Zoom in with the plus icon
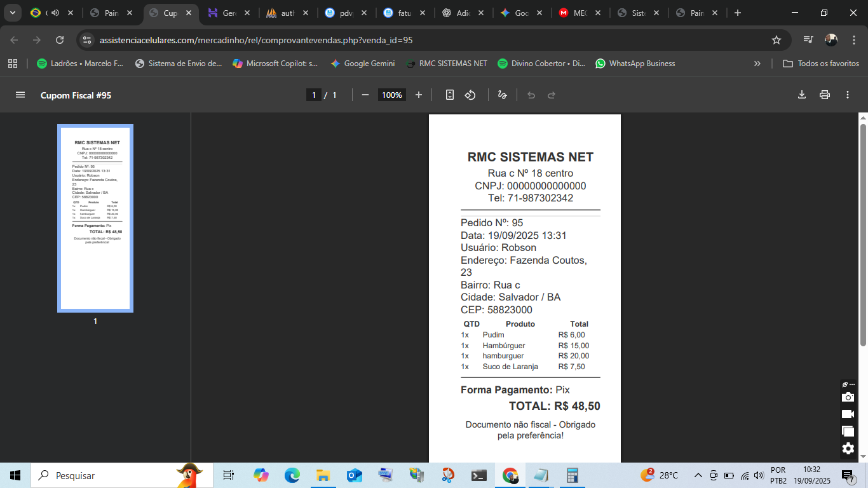The width and height of the screenshot is (868, 488). point(419,95)
